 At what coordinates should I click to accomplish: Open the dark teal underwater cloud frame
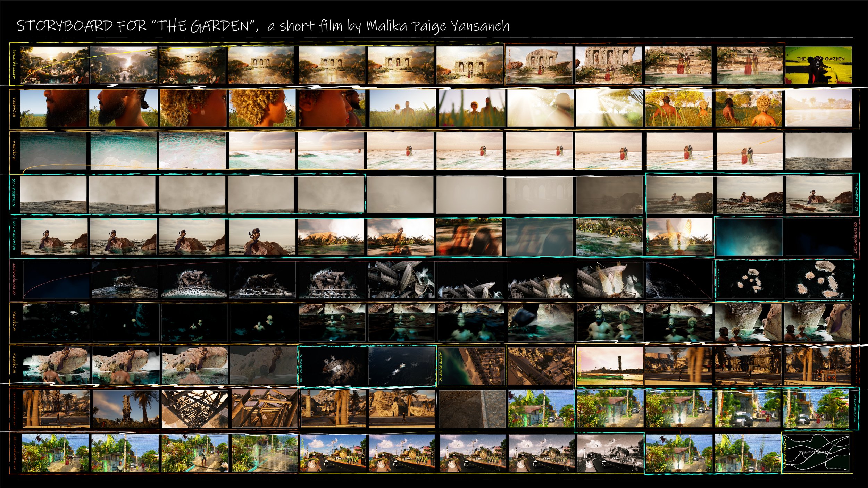click(x=749, y=237)
